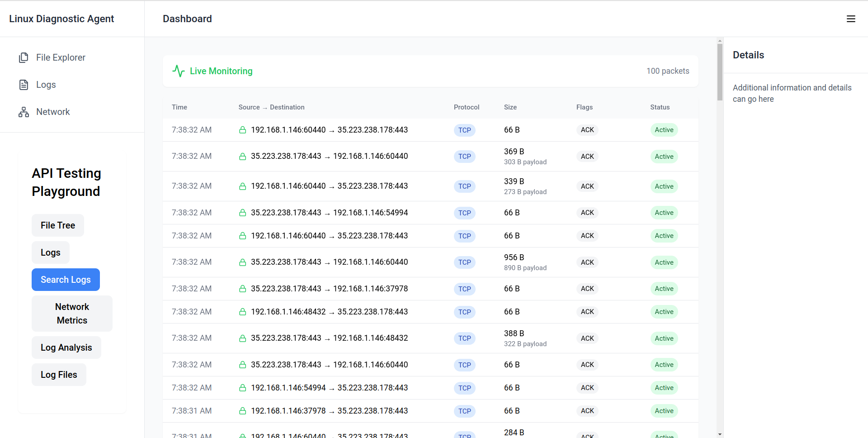Image resolution: width=868 pixels, height=438 pixels.
Task: Click the Details panel heading
Action: point(748,55)
